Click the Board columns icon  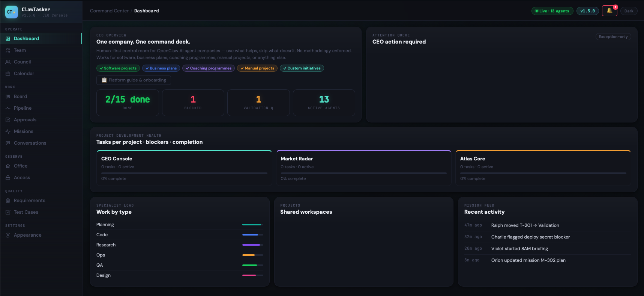[x=8, y=97]
